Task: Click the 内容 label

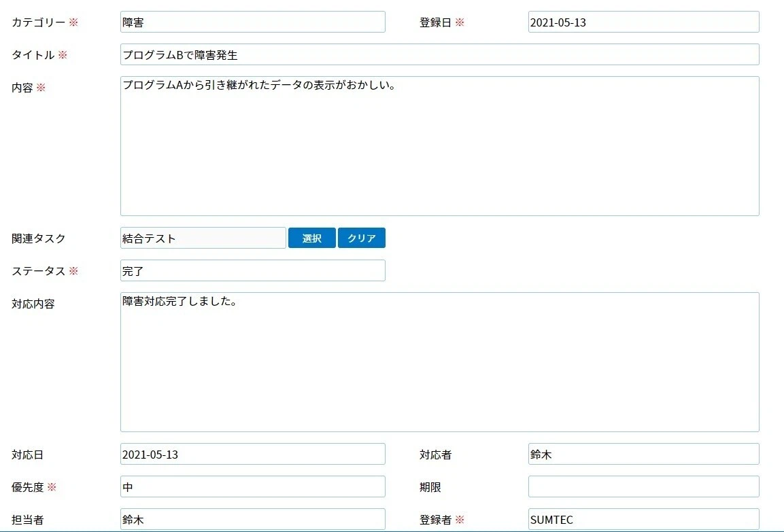Action: pyautogui.click(x=22, y=88)
